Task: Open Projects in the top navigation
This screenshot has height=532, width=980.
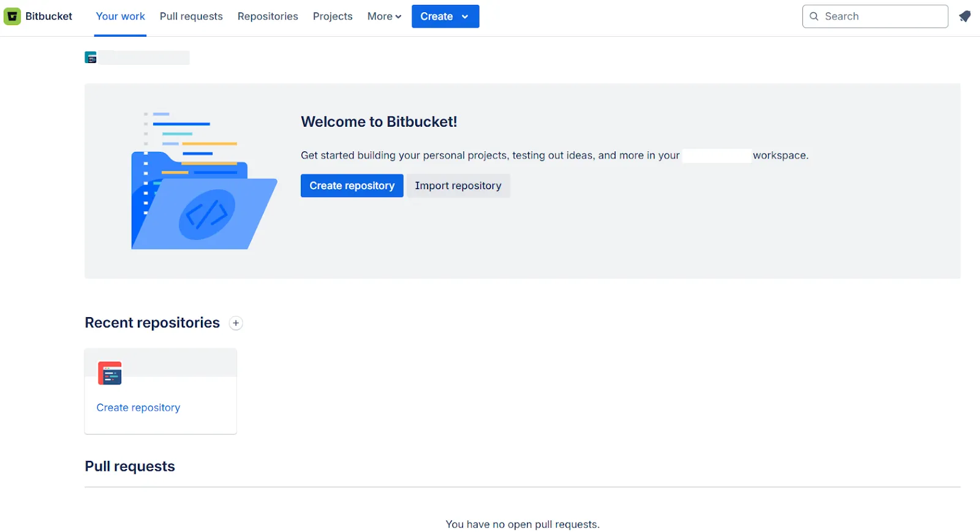Action: point(333,17)
